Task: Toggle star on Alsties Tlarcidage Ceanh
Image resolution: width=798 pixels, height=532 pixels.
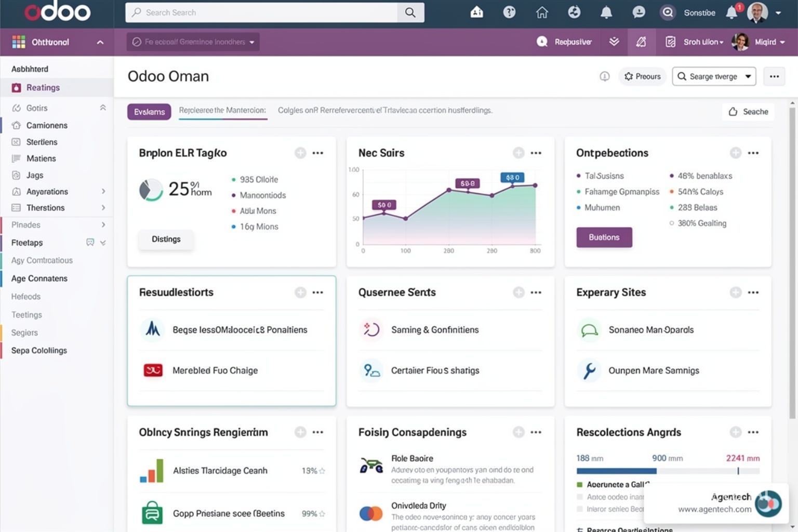Action: pyautogui.click(x=322, y=471)
